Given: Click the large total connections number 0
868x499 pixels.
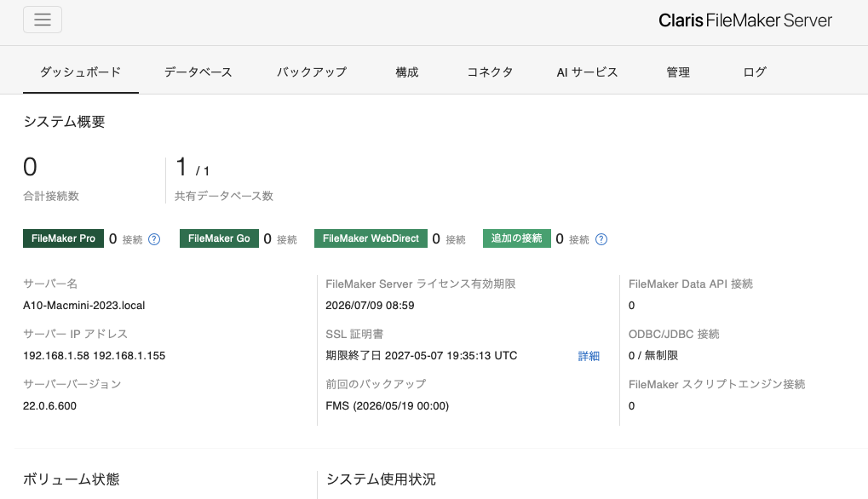Looking at the screenshot, I should [x=31, y=167].
